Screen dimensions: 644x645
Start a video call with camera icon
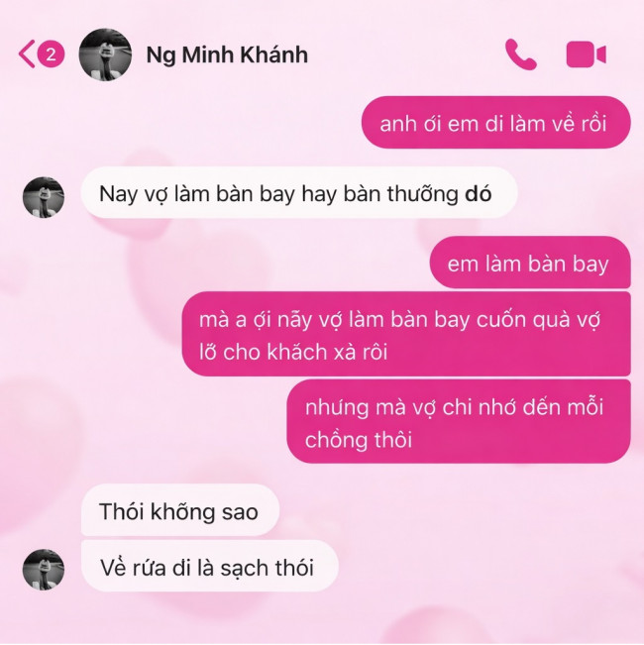tap(586, 54)
